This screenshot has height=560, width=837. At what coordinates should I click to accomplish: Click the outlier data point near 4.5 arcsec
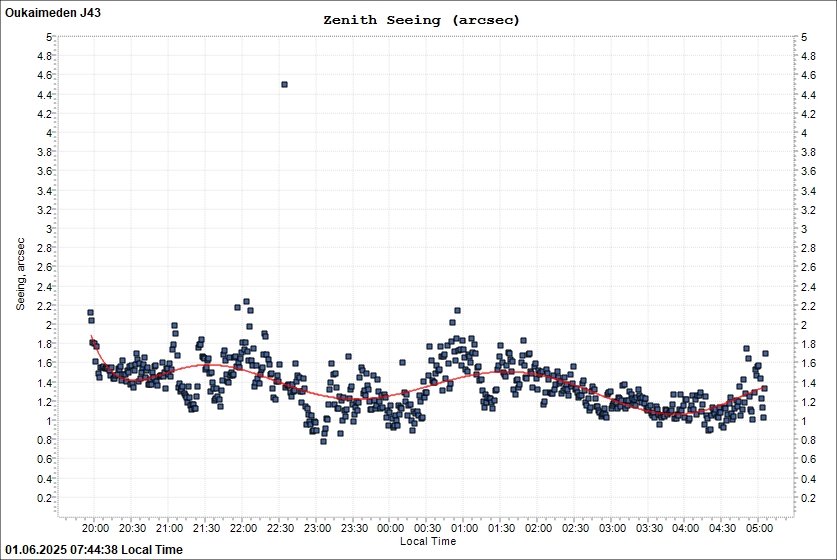click(x=285, y=84)
